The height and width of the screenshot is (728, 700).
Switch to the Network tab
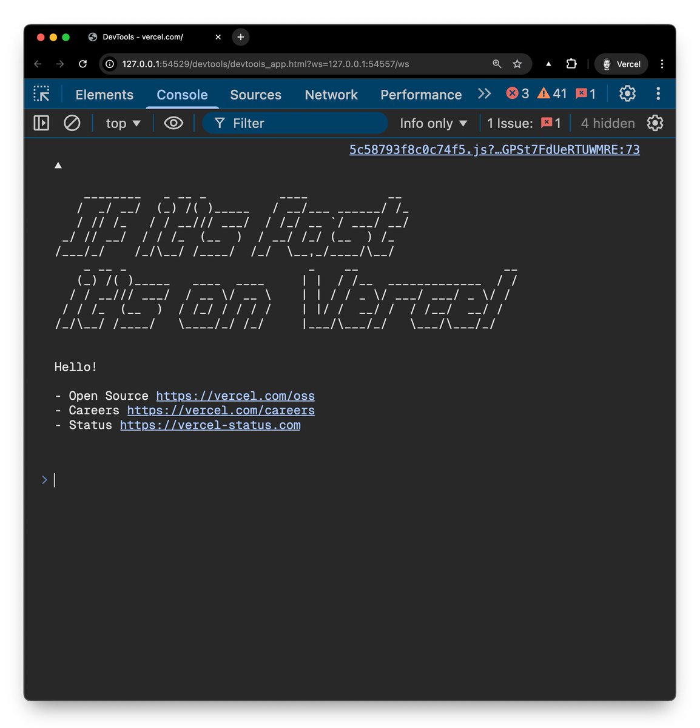coord(331,95)
